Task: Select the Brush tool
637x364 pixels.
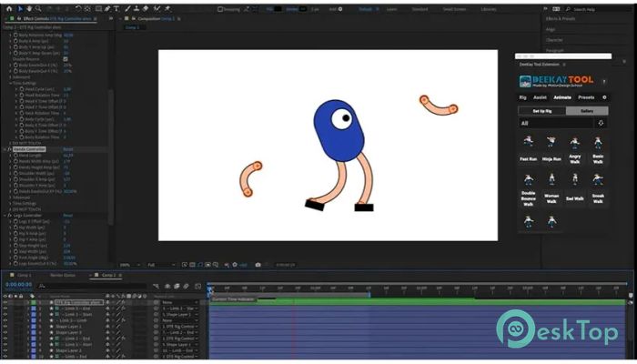Action: [x=128, y=8]
